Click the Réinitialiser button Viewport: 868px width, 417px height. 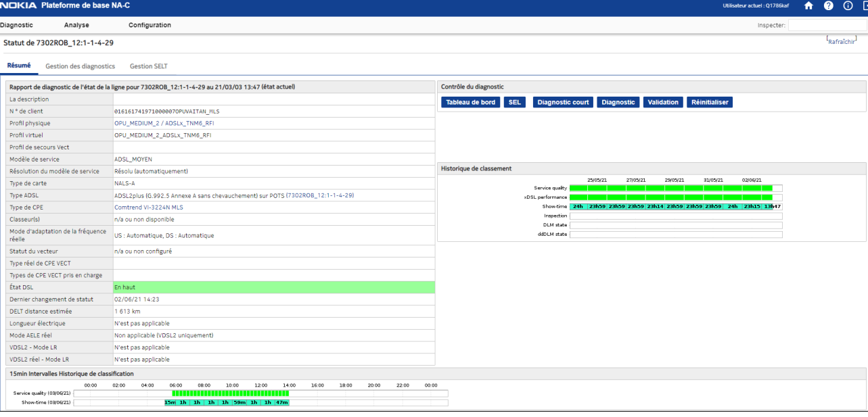[x=709, y=102]
